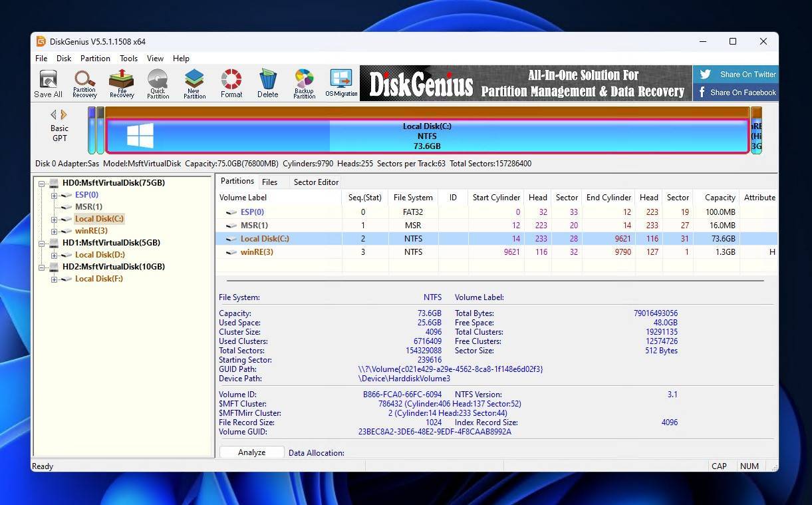Click the Share On Twitter button

[736, 74]
